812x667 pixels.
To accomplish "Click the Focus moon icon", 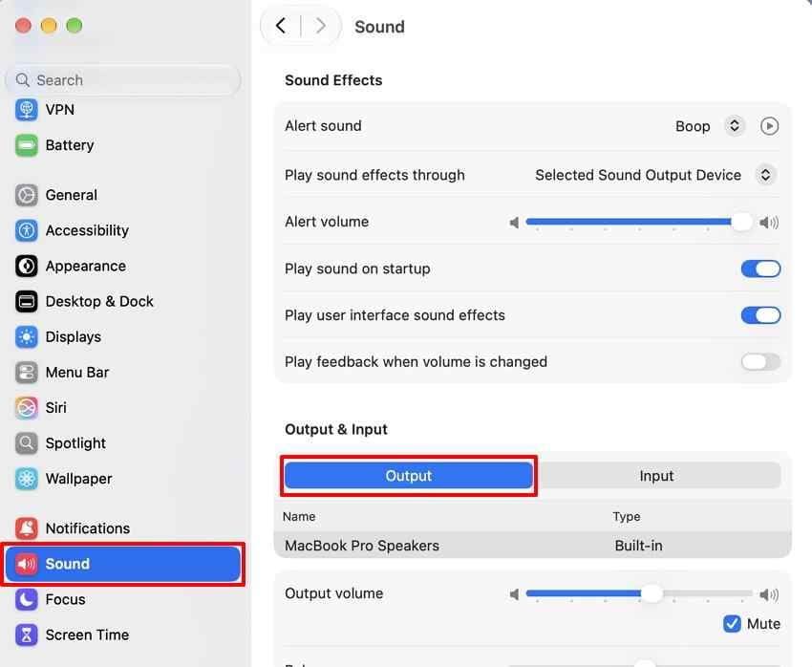I will 27,599.
